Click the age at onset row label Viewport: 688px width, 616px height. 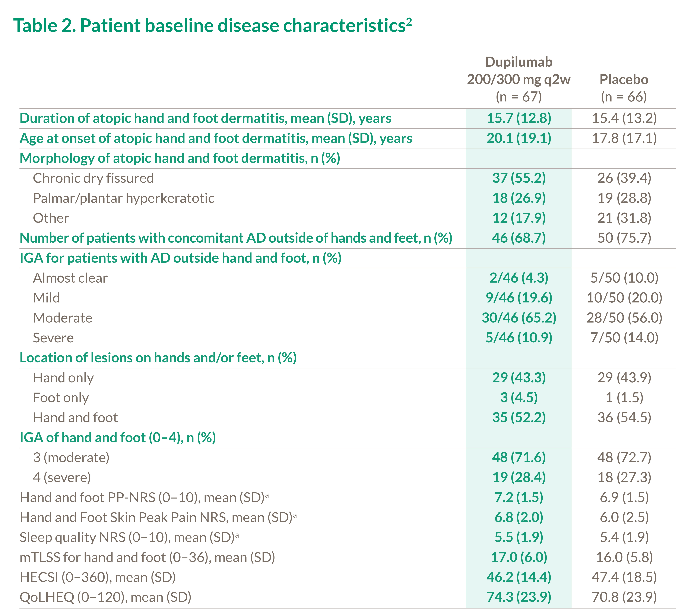[x=216, y=138]
